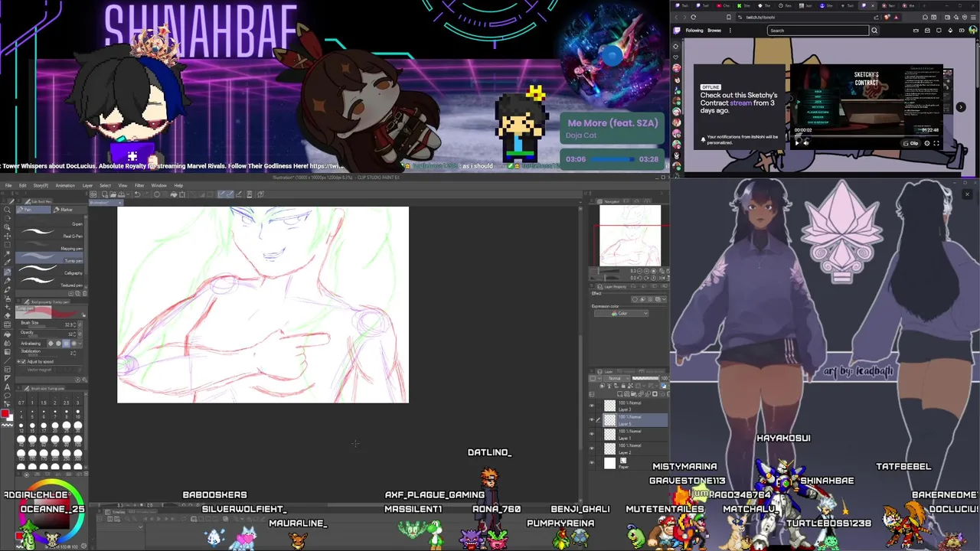Enter fullscreen on Twitch video player
Image resolution: width=980 pixels, height=551 pixels.
click(936, 143)
